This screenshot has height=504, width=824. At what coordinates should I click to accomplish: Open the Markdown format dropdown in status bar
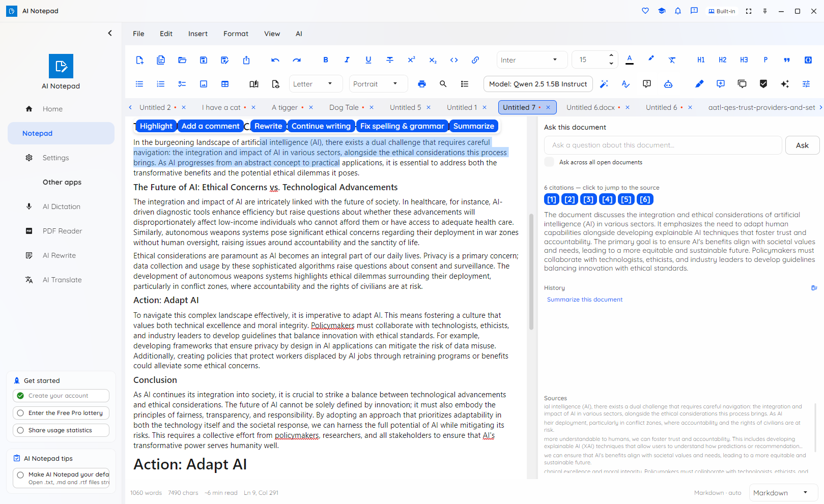coord(783,492)
